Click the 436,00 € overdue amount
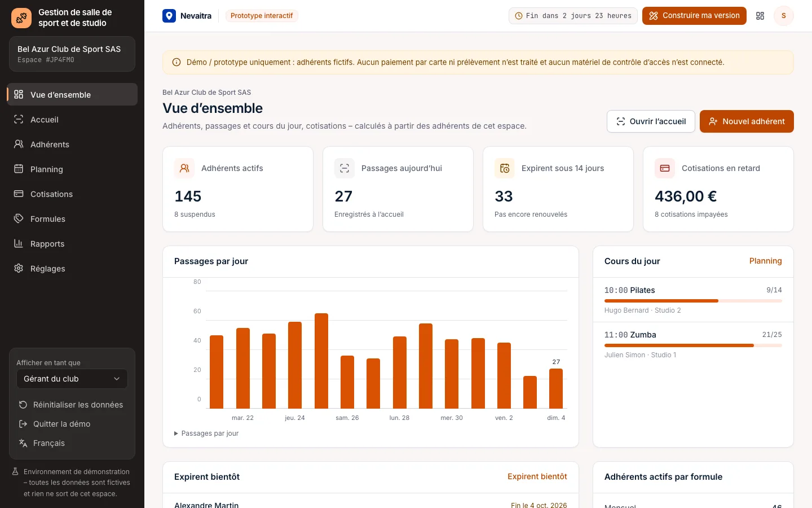The image size is (812, 508). tap(686, 196)
